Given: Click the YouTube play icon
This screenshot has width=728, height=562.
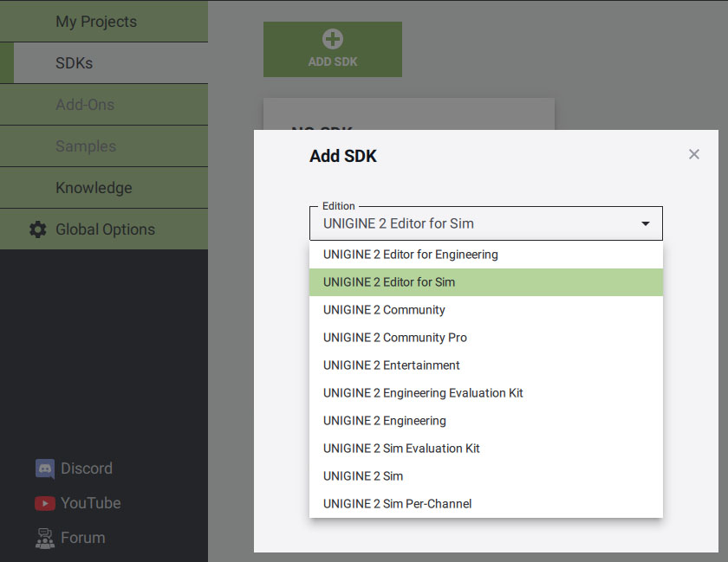Looking at the screenshot, I should pos(45,503).
